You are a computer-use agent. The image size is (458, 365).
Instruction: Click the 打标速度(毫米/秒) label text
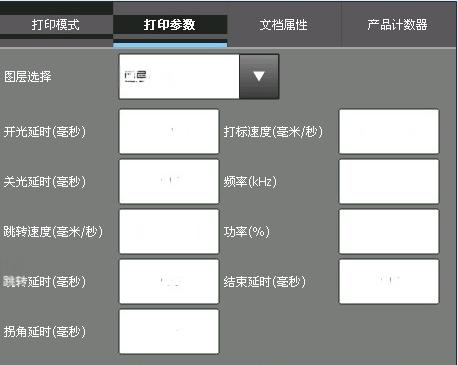(x=273, y=132)
